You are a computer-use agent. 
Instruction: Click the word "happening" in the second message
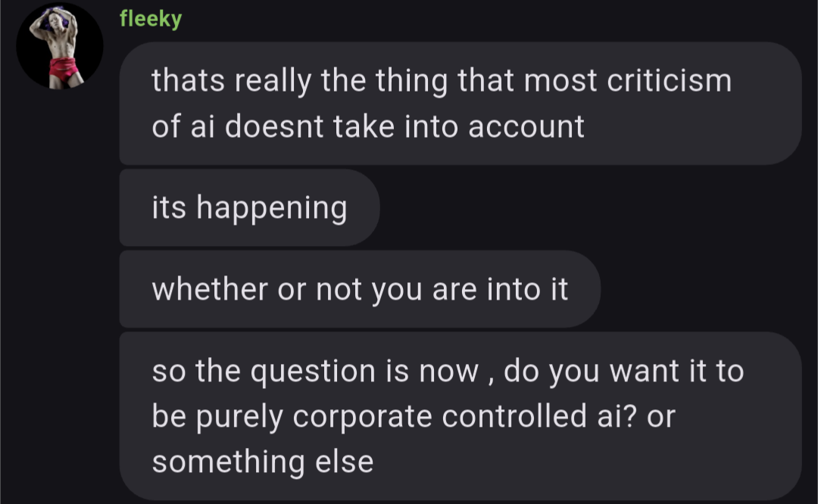272,208
